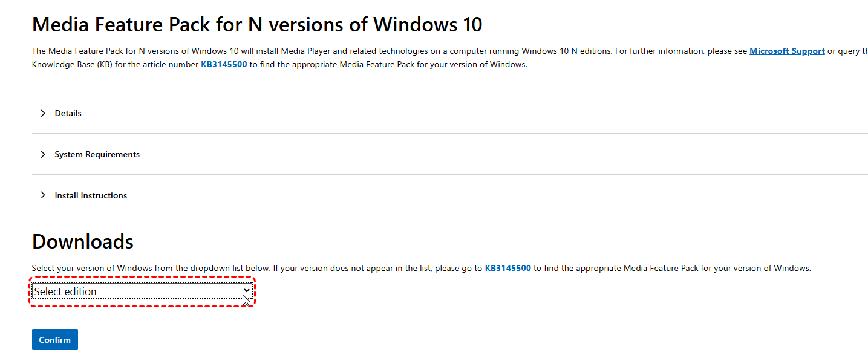Click the Downloads heading
Screen dimensions: 868x355
(x=83, y=241)
